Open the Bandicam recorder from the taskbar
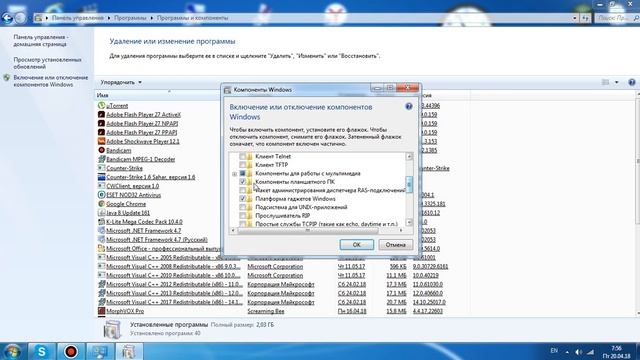This screenshot has height=360, width=640. pos(71,351)
